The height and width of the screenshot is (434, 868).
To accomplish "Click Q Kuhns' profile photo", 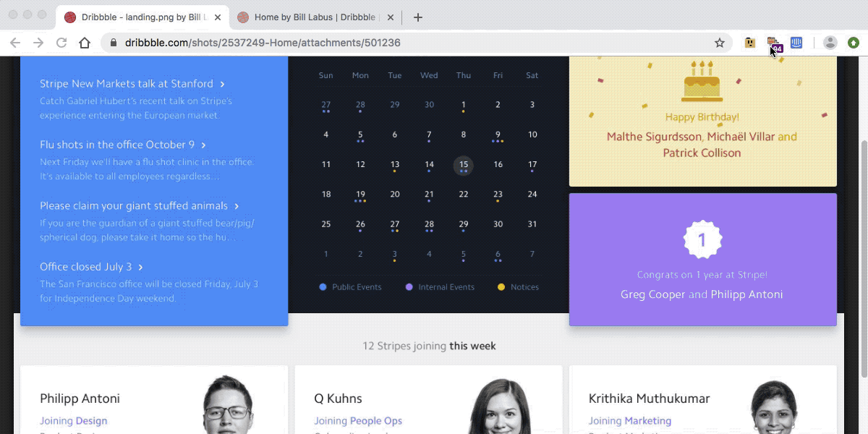I will coord(501,407).
